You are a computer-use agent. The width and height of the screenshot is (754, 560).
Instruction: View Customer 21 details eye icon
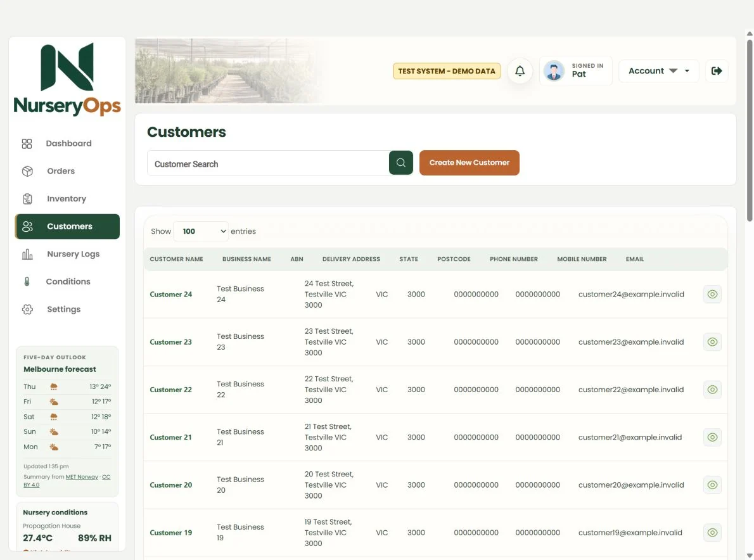[712, 437]
